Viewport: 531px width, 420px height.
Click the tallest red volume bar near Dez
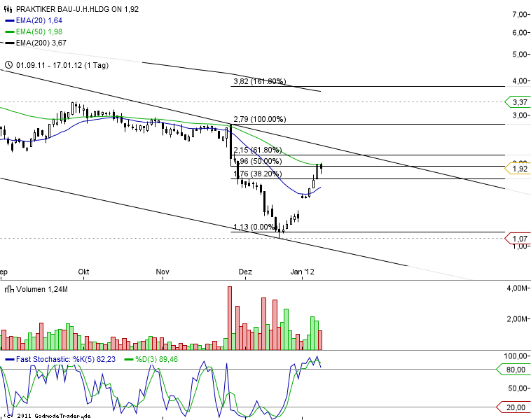pyautogui.click(x=230, y=318)
